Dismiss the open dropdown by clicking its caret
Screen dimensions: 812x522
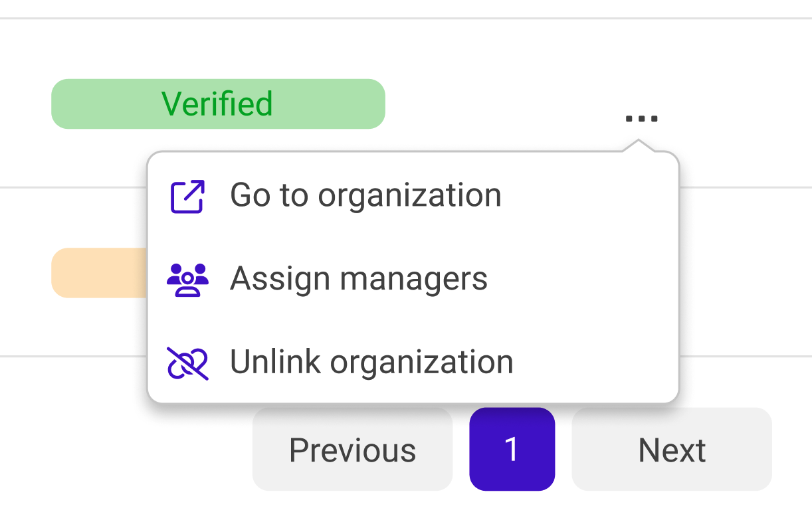[640, 143]
